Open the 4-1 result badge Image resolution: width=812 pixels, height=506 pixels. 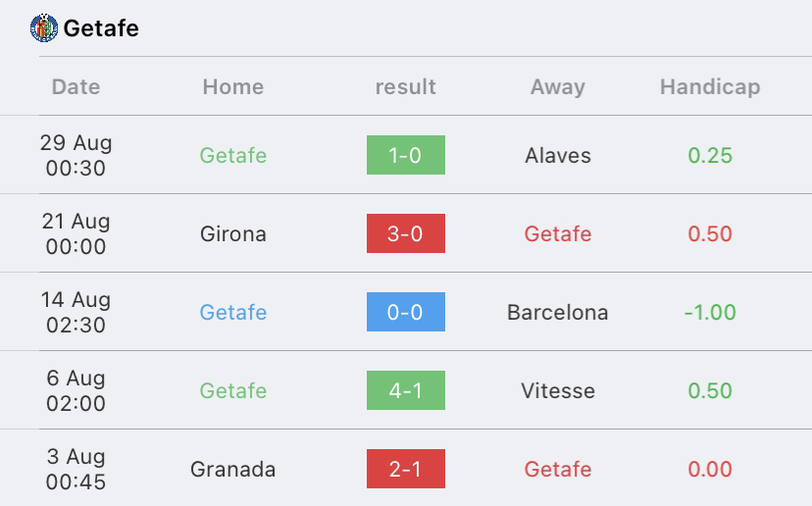click(x=405, y=390)
